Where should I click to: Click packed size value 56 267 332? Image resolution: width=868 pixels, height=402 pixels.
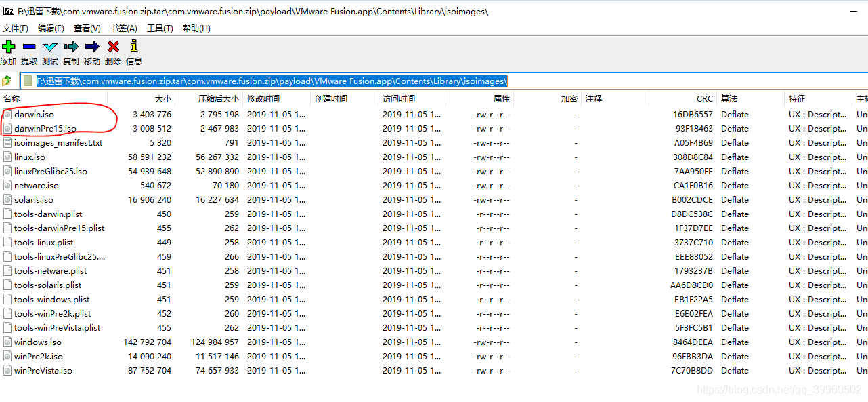tap(217, 157)
